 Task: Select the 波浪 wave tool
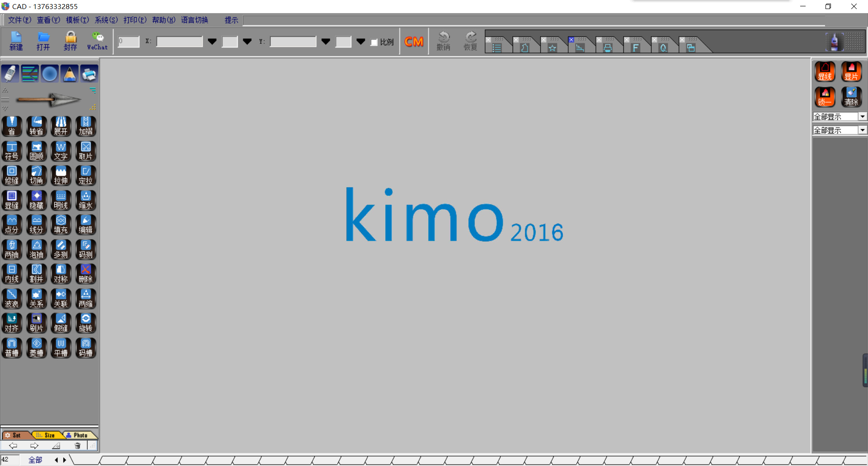click(12, 299)
